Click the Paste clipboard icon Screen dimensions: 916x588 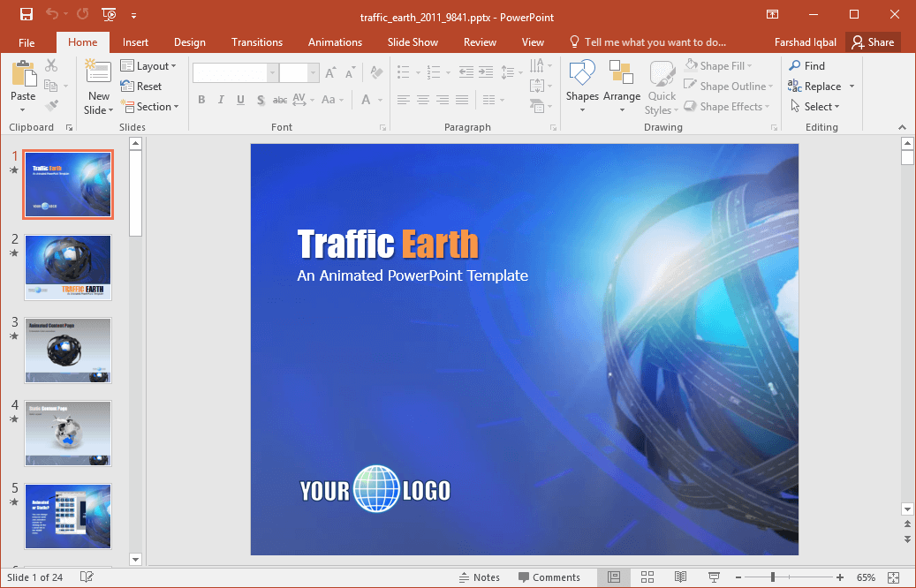click(x=23, y=74)
